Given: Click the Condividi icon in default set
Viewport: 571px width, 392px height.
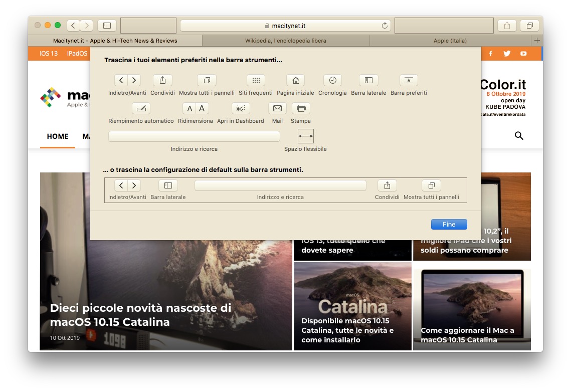Looking at the screenshot, I should point(387,185).
